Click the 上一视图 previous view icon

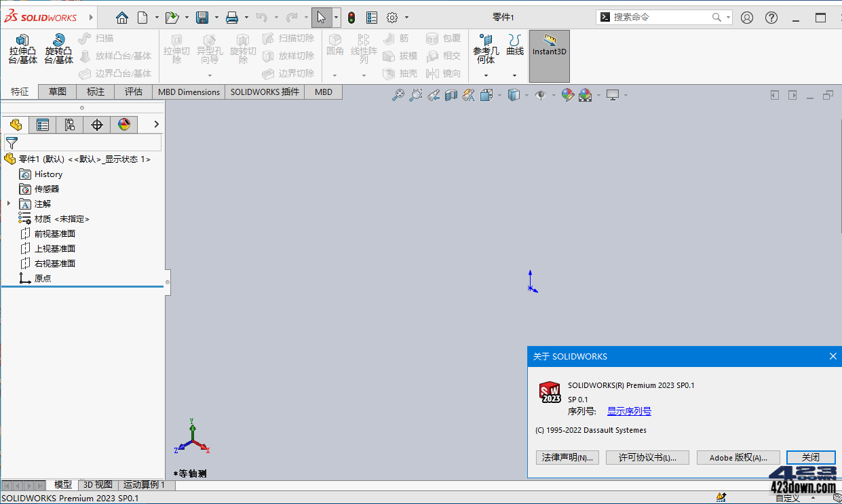434,95
